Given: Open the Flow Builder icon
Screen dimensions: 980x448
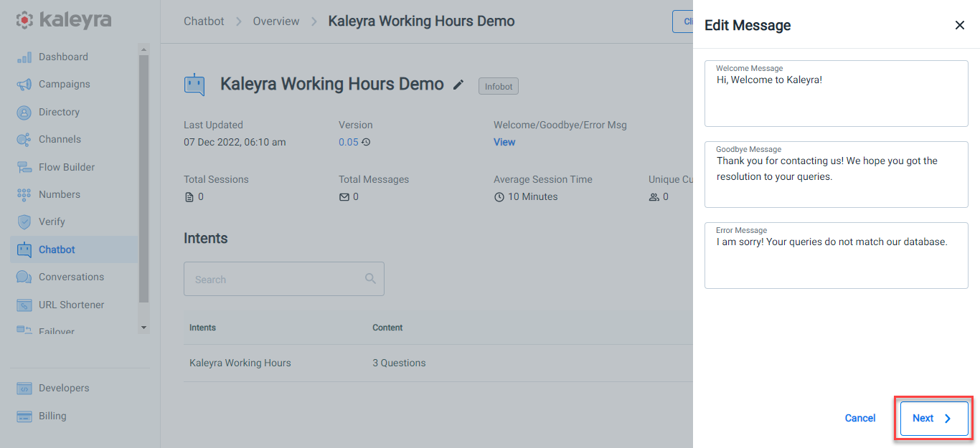Looking at the screenshot, I should coord(24,167).
